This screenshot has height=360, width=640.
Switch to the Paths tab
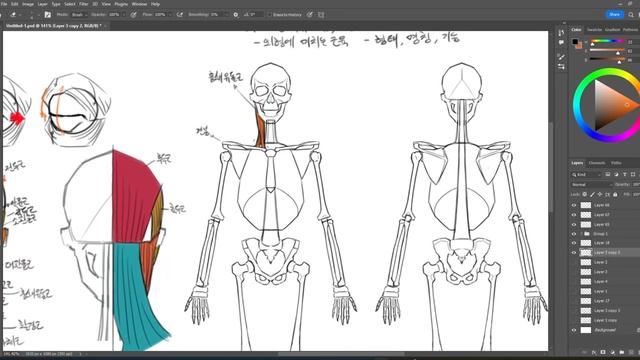point(616,163)
